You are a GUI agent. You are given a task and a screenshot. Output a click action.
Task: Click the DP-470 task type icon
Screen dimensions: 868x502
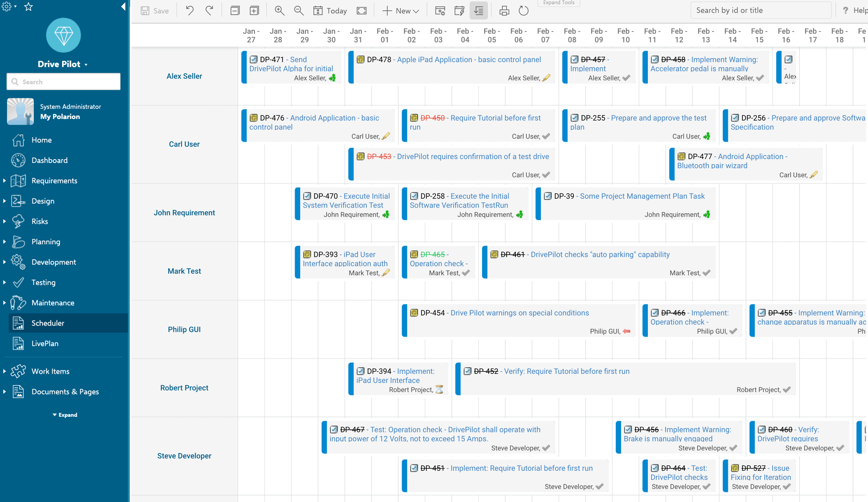click(x=307, y=196)
